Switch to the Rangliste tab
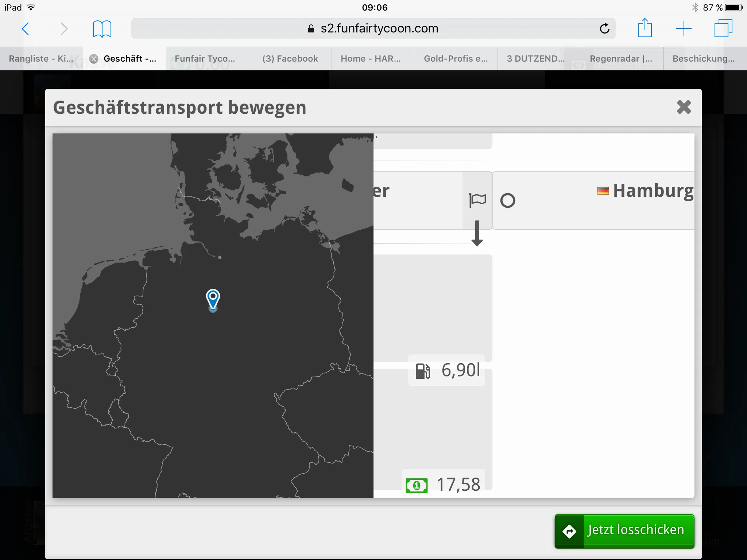Image resolution: width=747 pixels, height=560 pixels. (41, 59)
